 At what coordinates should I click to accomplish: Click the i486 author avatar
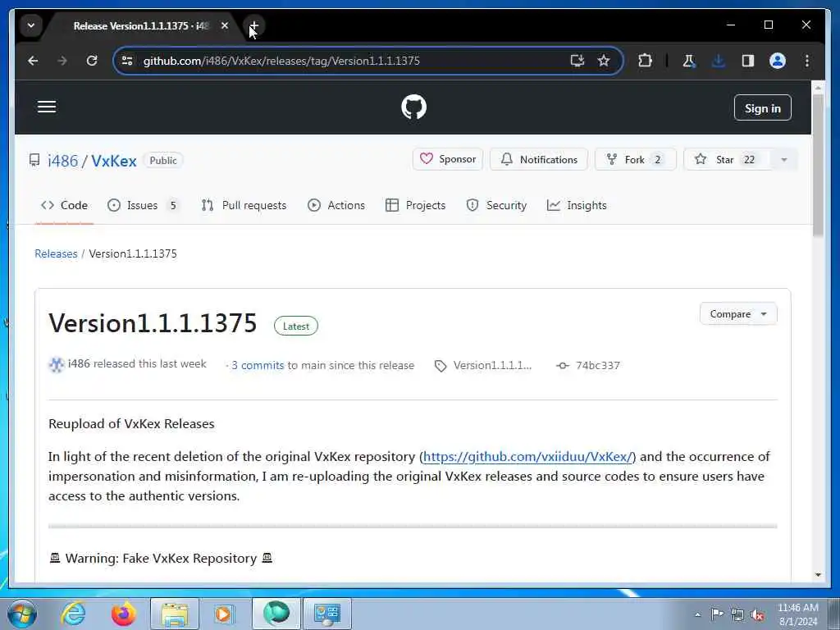[57, 365]
